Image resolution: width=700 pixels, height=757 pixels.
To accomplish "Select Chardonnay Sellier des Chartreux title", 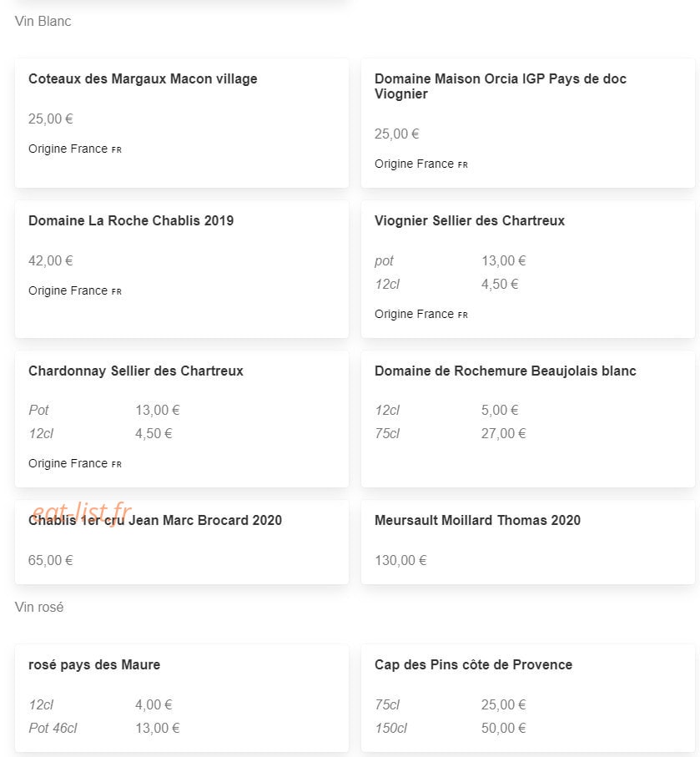I will [136, 371].
